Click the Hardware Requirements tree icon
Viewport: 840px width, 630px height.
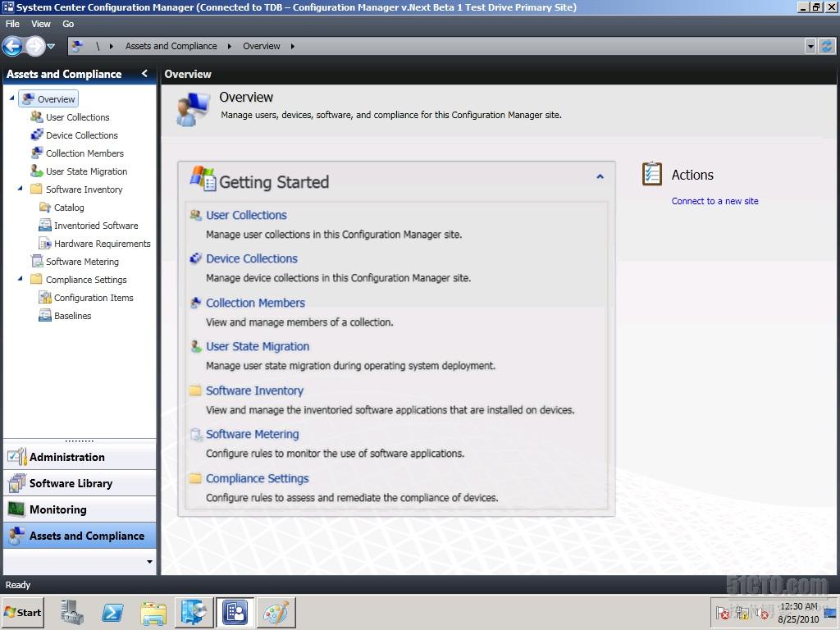click(x=45, y=243)
